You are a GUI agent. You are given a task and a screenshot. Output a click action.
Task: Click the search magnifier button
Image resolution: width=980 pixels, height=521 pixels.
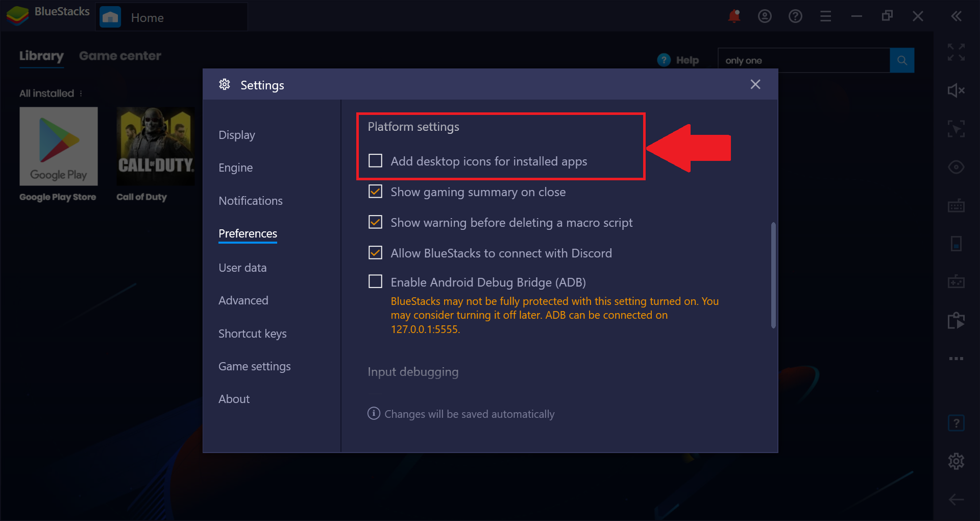[902, 60]
